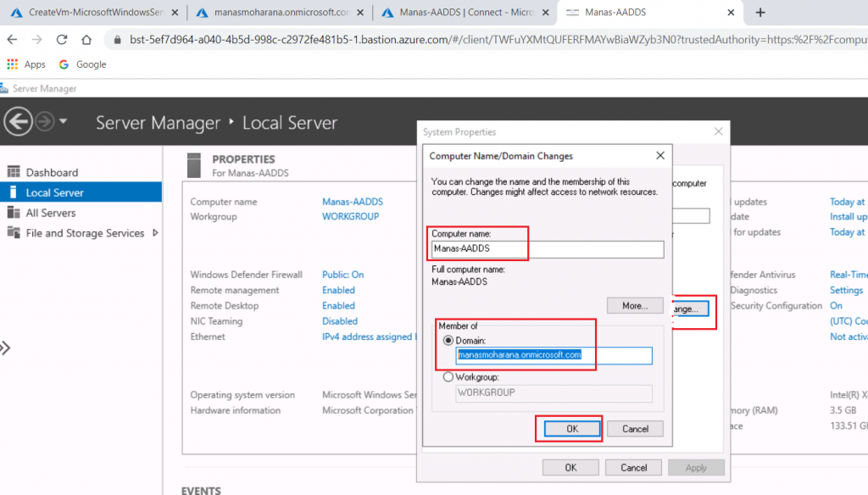Close the Computer Name/Domain Changes dialog
The height and width of the screenshot is (495, 868).
pyautogui.click(x=660, y=156)
